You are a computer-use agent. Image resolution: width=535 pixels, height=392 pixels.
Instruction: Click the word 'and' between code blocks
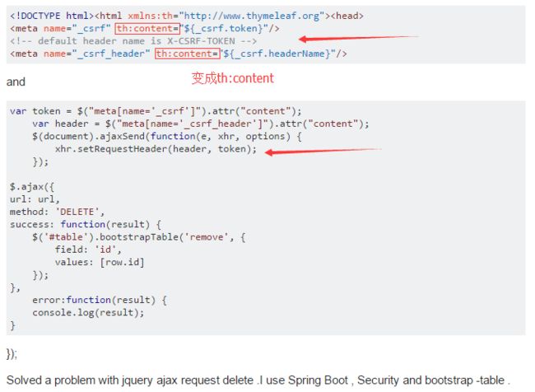pyautogui.click(x=16, y=82)
